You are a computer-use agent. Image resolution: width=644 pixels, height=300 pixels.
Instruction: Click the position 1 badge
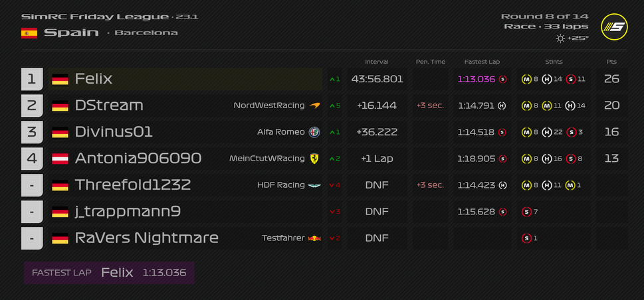pos(32,79)
